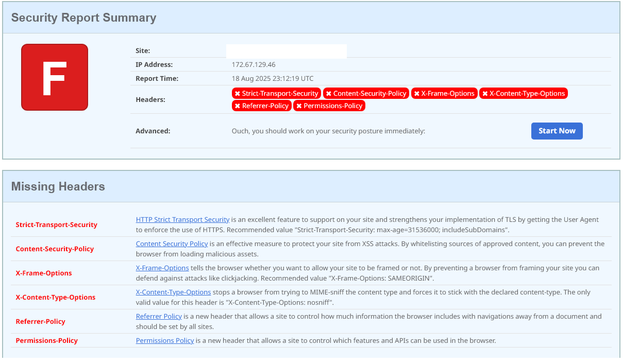The width and height of the screenshot is (623, 364).
Task: Click the Report Time: label
Action: [x=157, y=78]
